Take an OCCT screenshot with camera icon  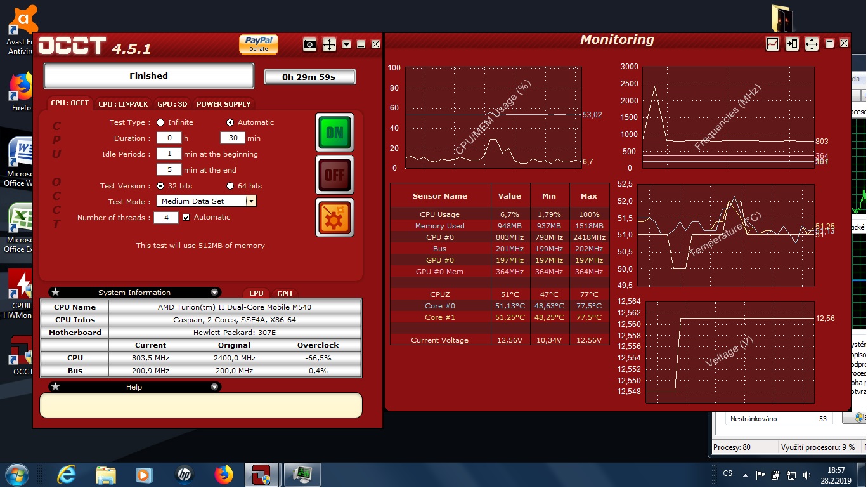(x=309, y=44)
